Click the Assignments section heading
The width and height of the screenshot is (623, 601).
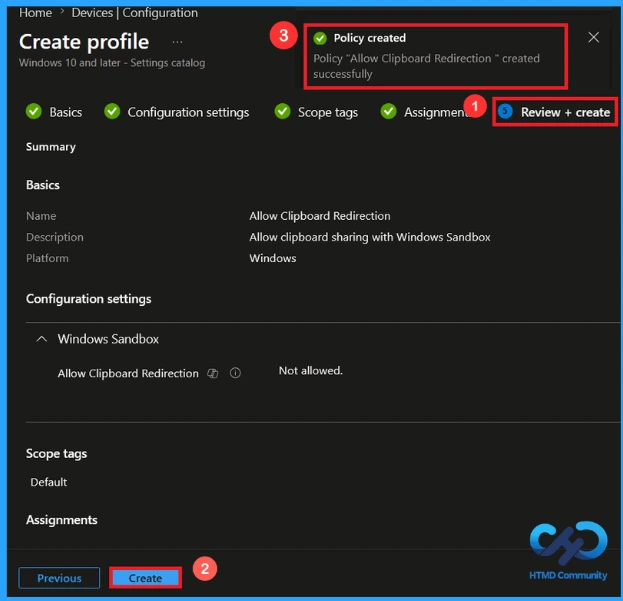click(62, 520)
